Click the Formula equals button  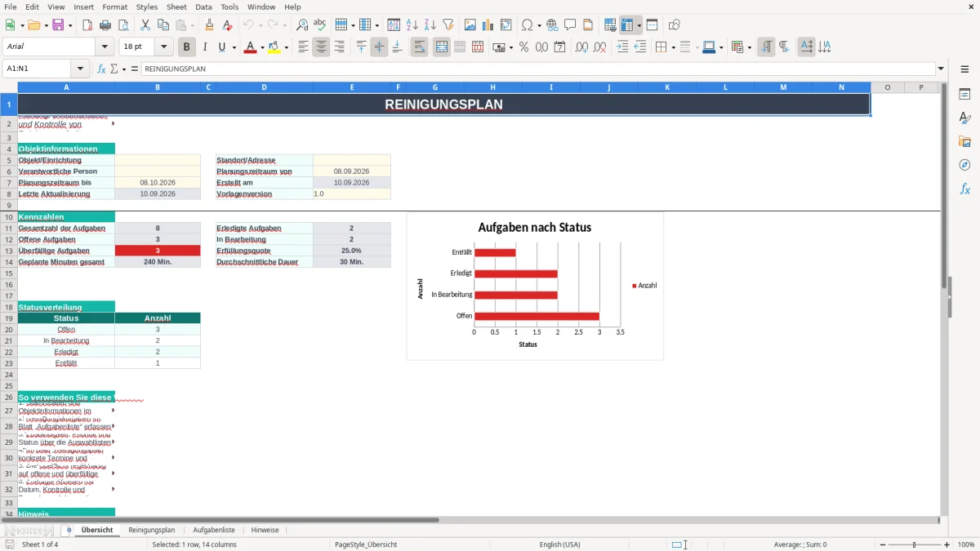coord(135,69)
